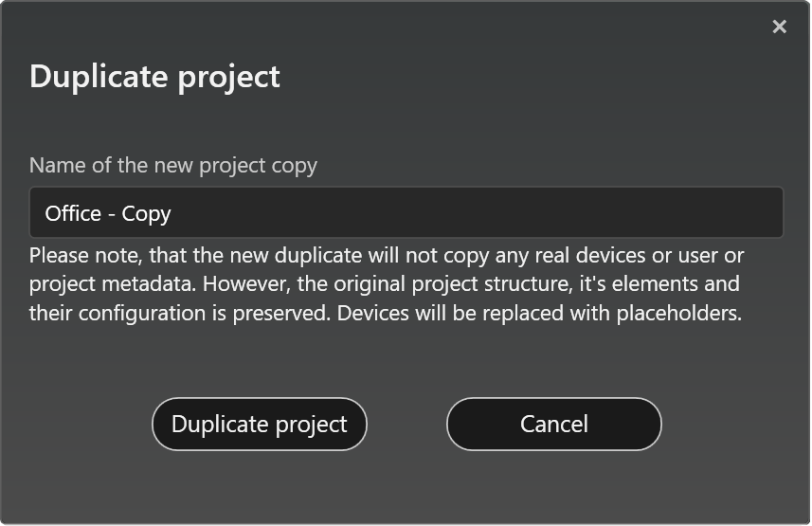812x526 pixels.
Task: Click the word "Office" in the name input
Action: pyautogui.click(x=73, y=213)
